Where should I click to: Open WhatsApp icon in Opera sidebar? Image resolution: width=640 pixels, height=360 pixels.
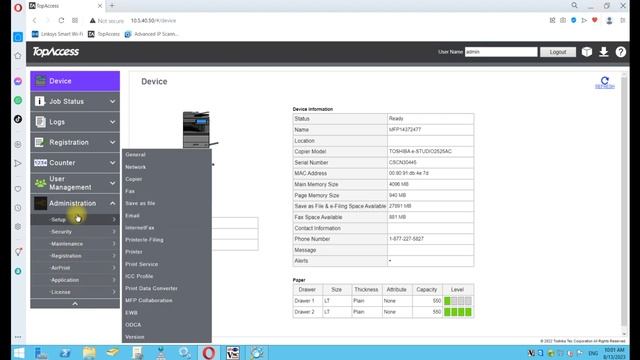18,100
